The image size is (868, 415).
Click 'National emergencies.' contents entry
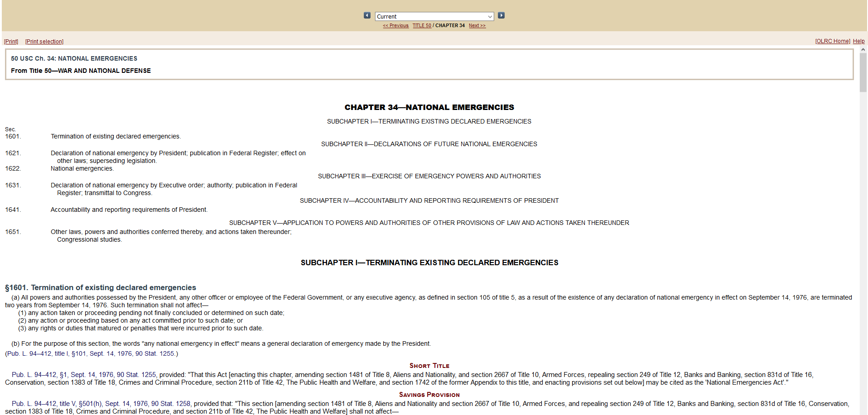(x=82, y=168)
